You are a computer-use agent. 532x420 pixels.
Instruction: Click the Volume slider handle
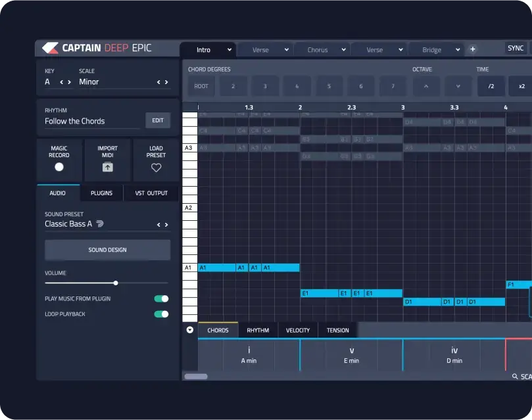coord(116,283)
